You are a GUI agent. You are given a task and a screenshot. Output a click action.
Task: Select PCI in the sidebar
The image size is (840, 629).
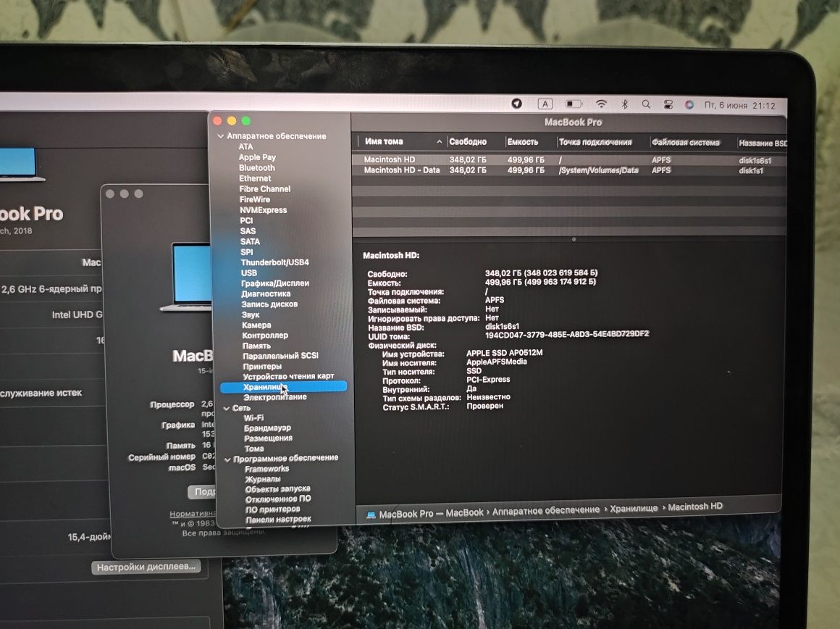[246, 220]
